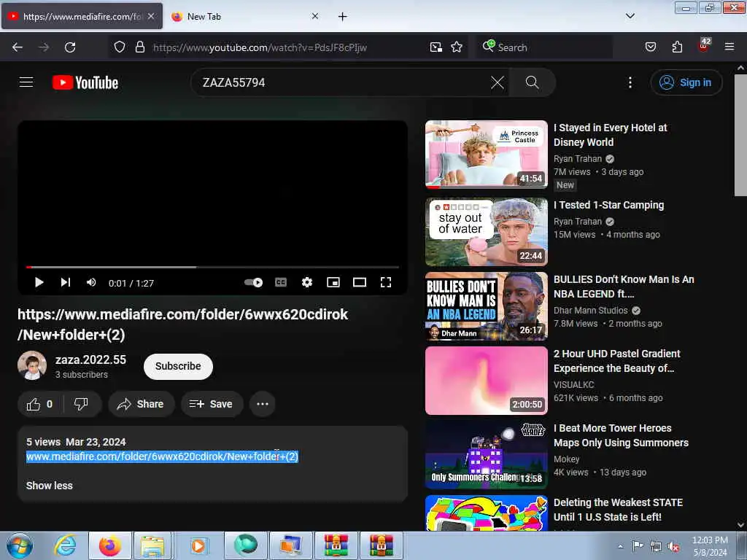Open a new tab with plus button

342,17
